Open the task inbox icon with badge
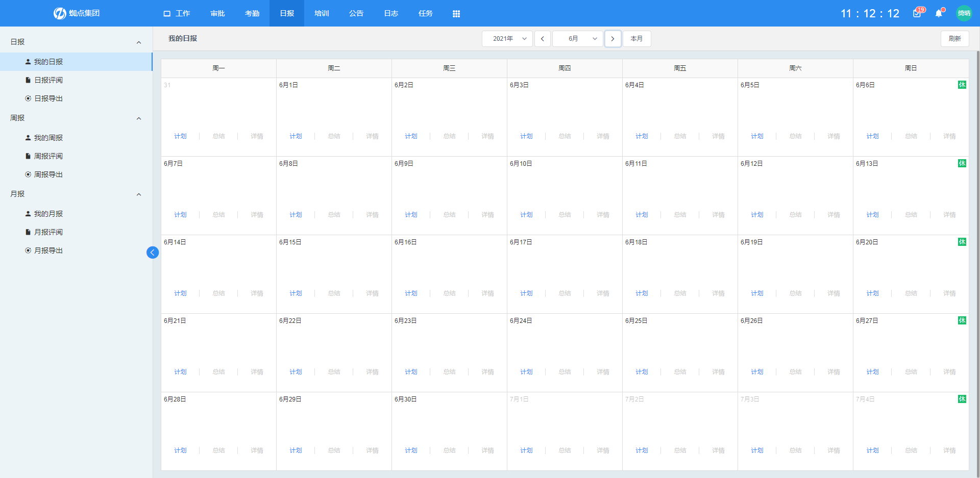Screen dimensions: 980x478 coord(917,13)
